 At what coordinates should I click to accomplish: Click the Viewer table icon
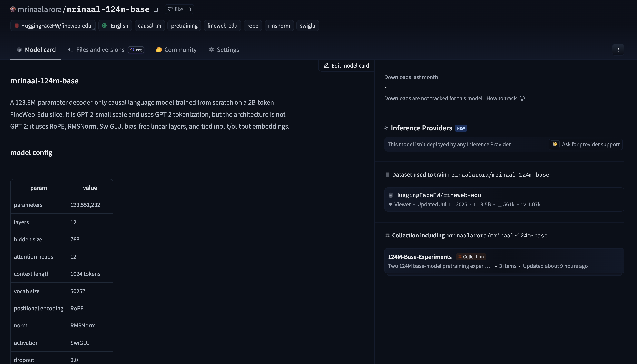390,204
